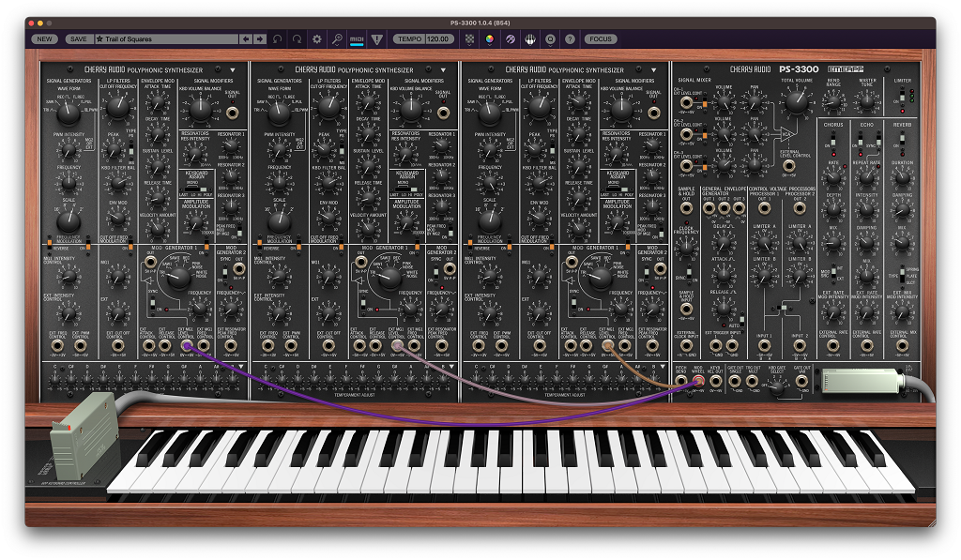Viewport: 961px width, 560px height.
Task: Toggle the CH-2 mixer on switch
Action: tap(705, 135)
